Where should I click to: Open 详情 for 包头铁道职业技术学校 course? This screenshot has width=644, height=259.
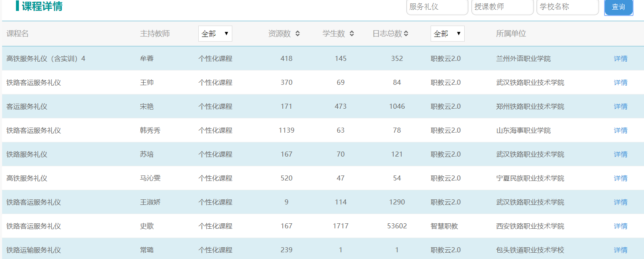click(620, 250)
